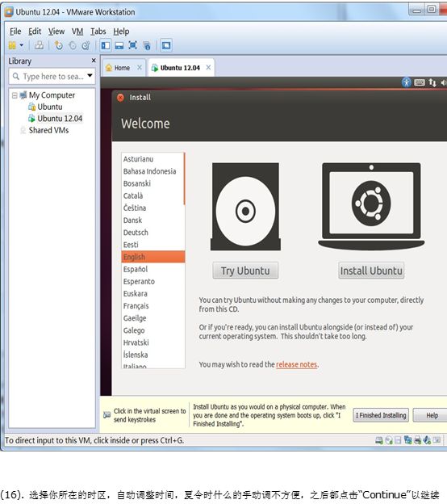Click the keyboard layout indicator icon
Image resolution: width=447 pixels, height=504 pixels.
pos(419,82)
